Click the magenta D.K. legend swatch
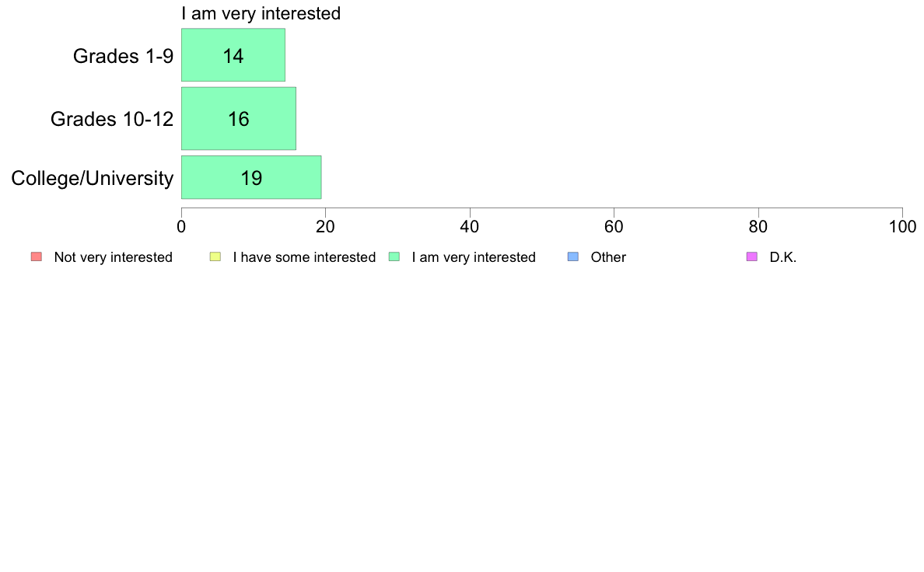 (x=752, y=256)
